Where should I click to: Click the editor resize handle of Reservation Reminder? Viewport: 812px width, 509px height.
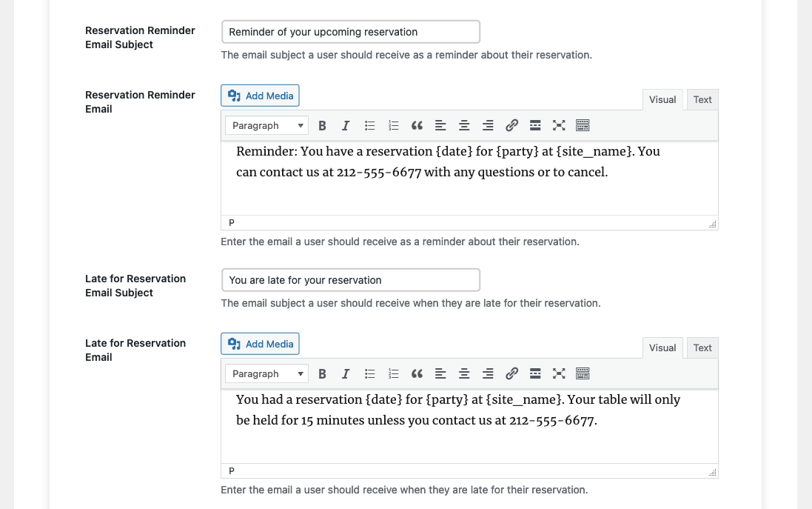(711, 223)
